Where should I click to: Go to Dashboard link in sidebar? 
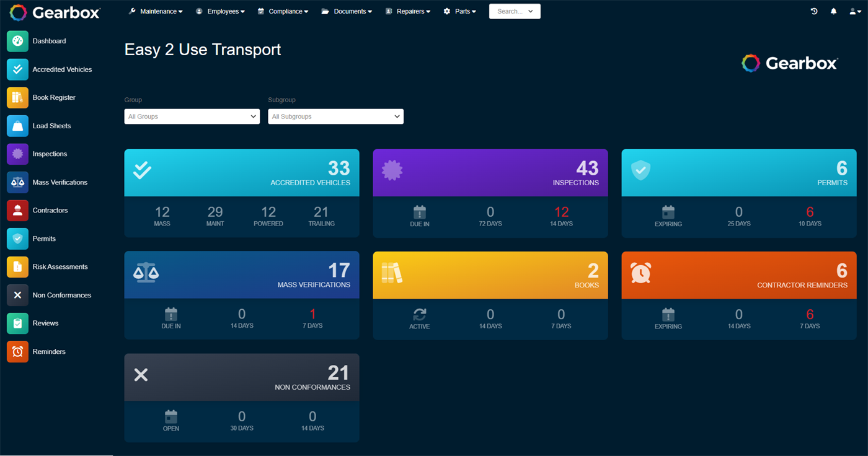click(x=49, y=41)
